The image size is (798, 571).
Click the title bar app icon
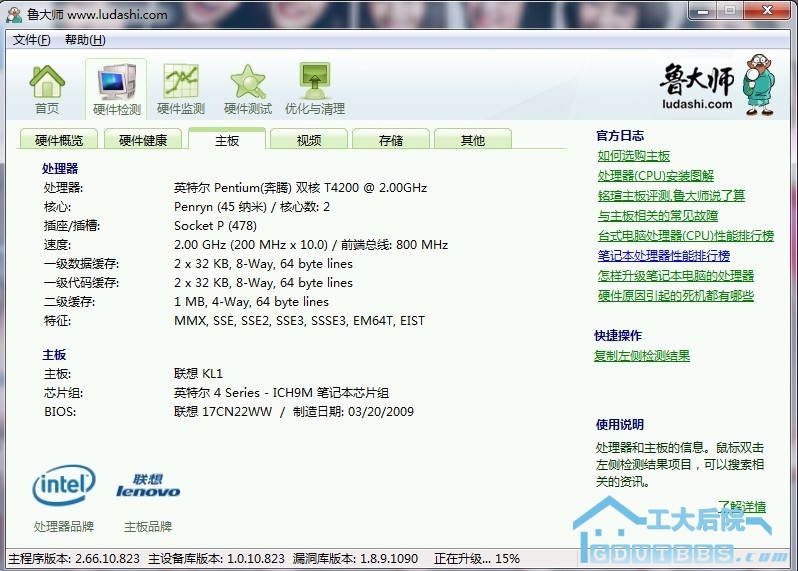click(14, 14)
